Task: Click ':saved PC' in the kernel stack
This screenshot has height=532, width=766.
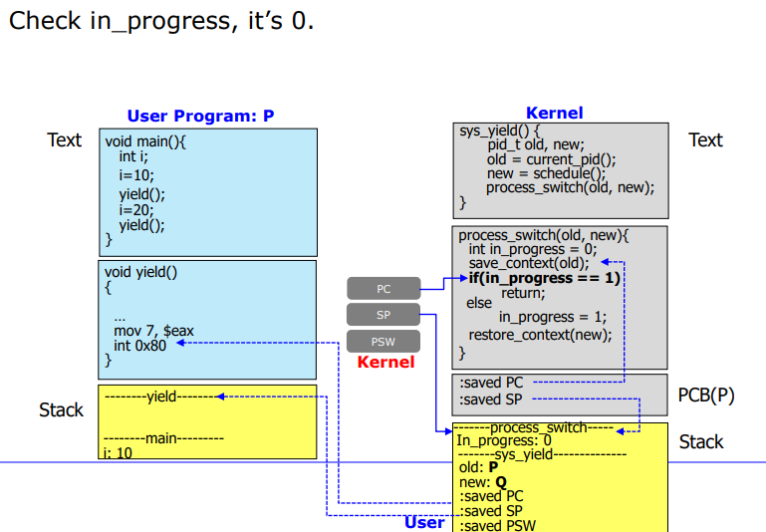Action: [x=491, y=496]
